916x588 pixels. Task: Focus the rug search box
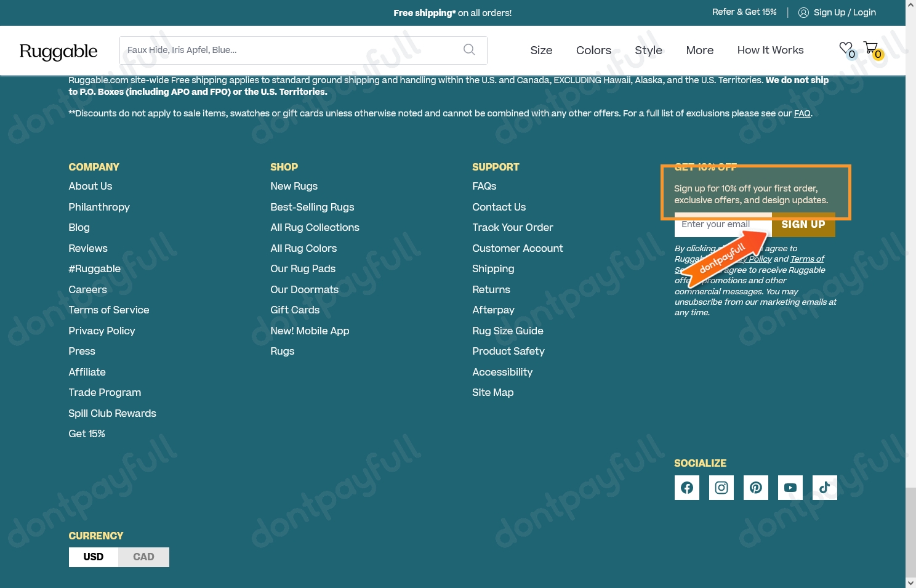(x=303, y=50)
